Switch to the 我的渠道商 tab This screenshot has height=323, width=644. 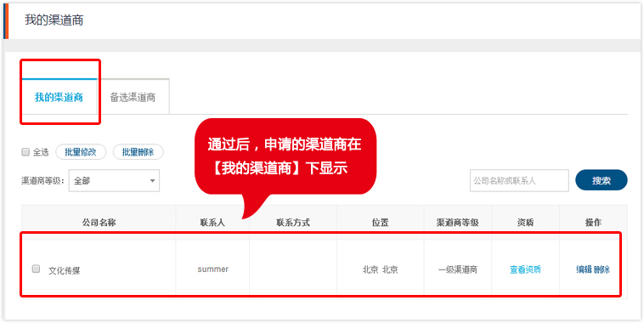point(59,97)
